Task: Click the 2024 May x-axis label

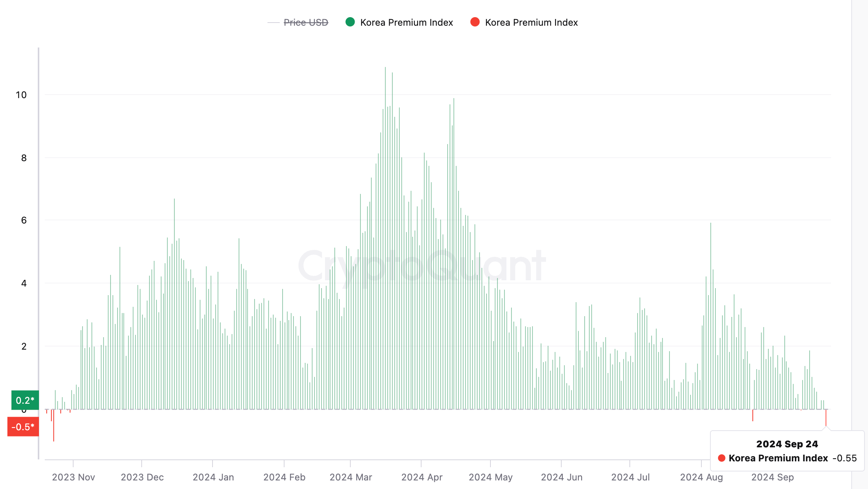Action: coord(490,477)
